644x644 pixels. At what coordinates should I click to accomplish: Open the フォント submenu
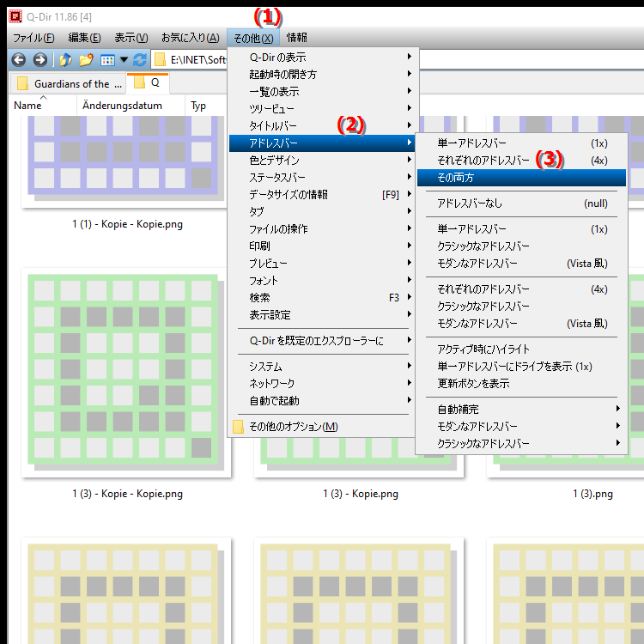pos(322,281)
